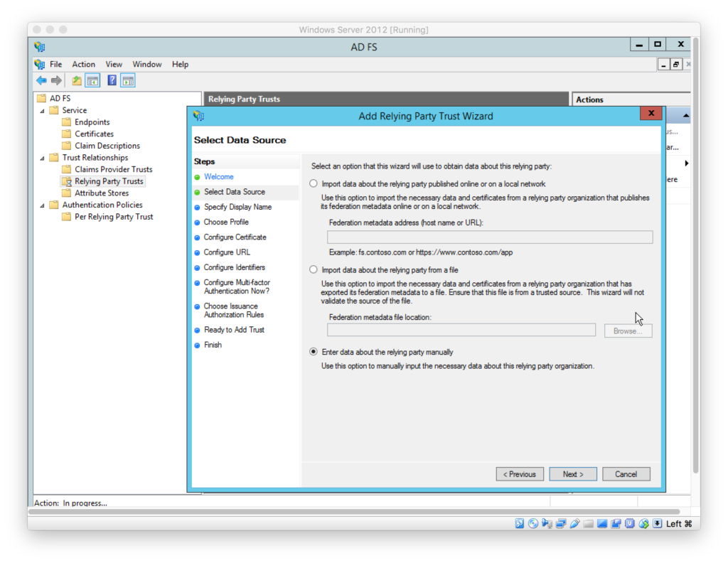This screenshot has height=563, width=728.
Task: Click the Configure URL step
Action: (x=227, y=252)
